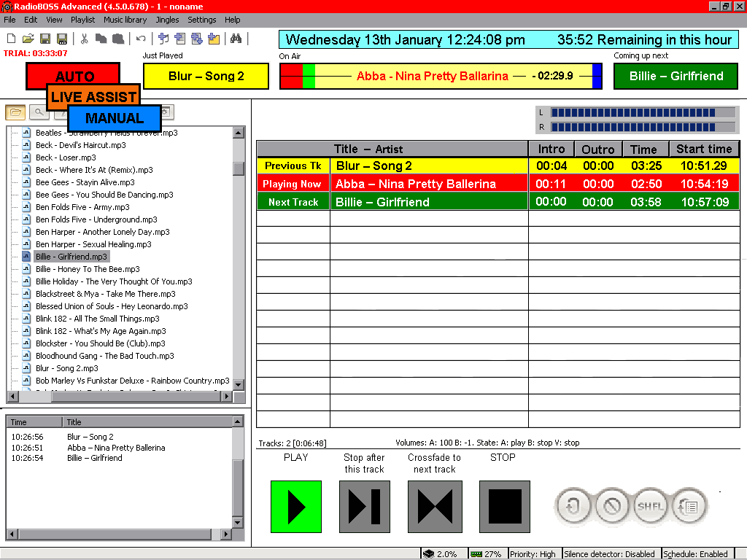747x560 pixels.
Task: Click the Title – Artist column header
Action: (x=392, y=149)
